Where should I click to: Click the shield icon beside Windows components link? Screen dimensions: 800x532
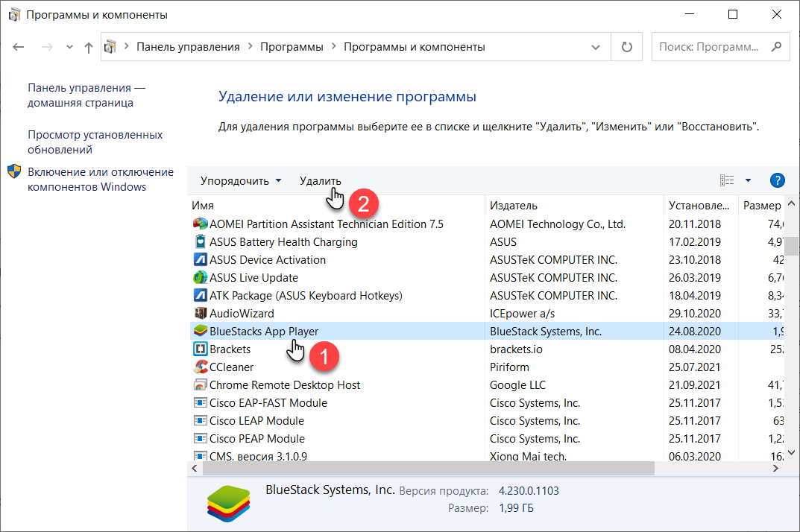tap(14, 171)
